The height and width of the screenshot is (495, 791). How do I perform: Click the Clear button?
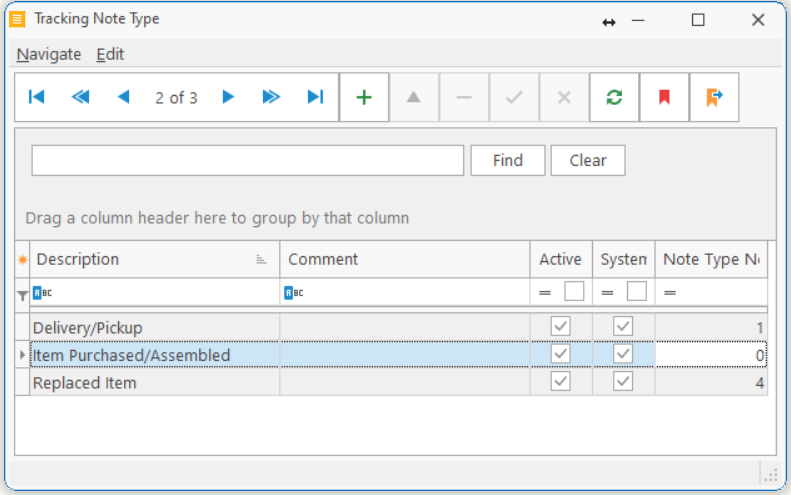pyautogui.click(x=587, y=160)
